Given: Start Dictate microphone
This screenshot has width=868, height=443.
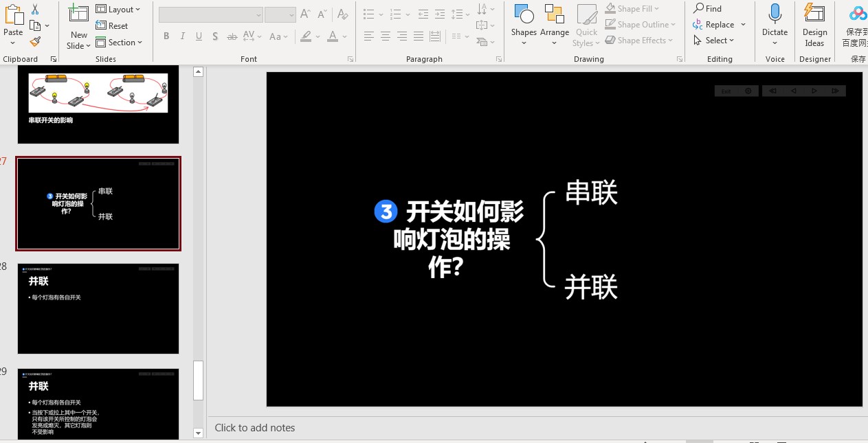Looking at the screenshot, I should click(x=775, y=22).
